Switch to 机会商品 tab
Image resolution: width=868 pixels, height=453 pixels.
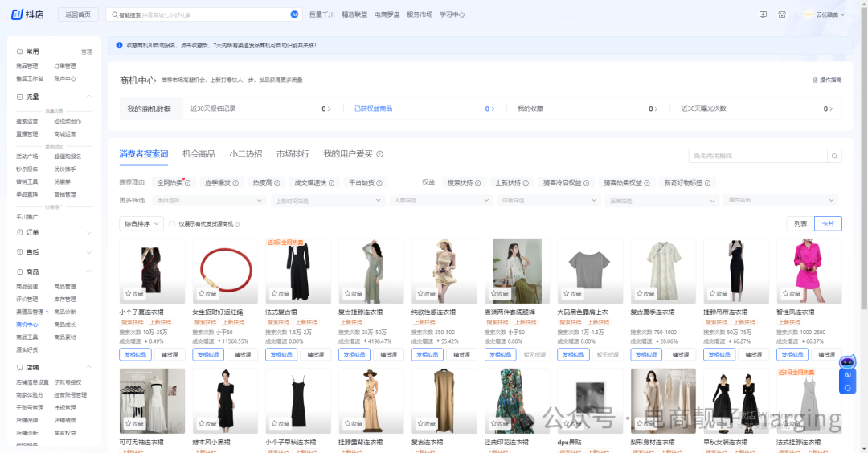pyautogui.click(x=199, y=153)
